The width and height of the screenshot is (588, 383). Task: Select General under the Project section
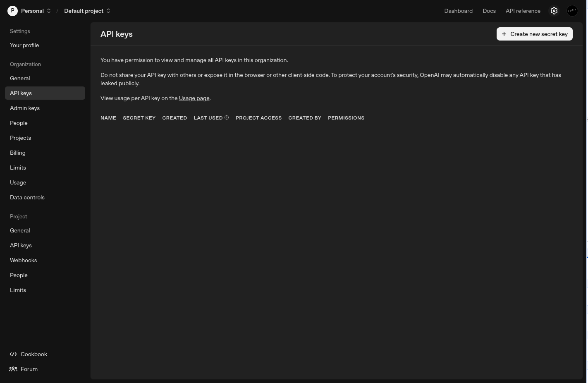pyautogui.click(x=45, y=230)
